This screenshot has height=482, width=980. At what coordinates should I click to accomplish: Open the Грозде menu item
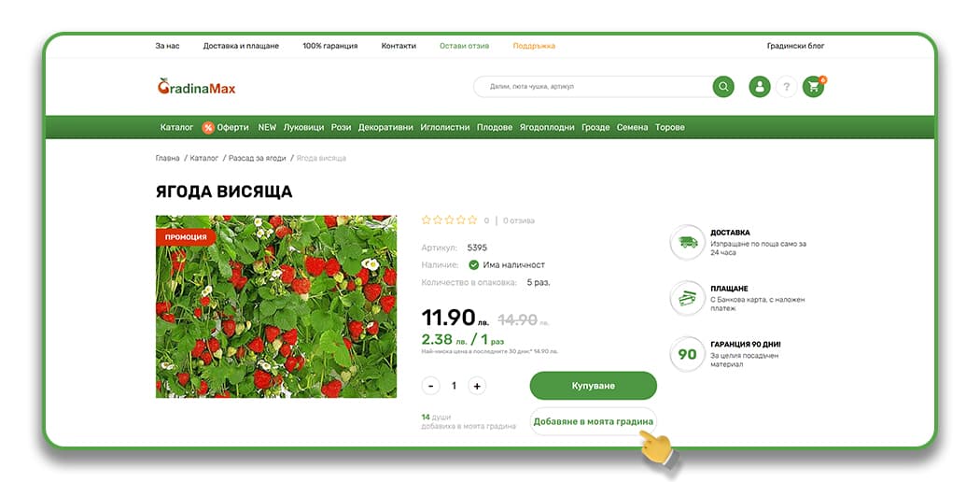point(595,128)
